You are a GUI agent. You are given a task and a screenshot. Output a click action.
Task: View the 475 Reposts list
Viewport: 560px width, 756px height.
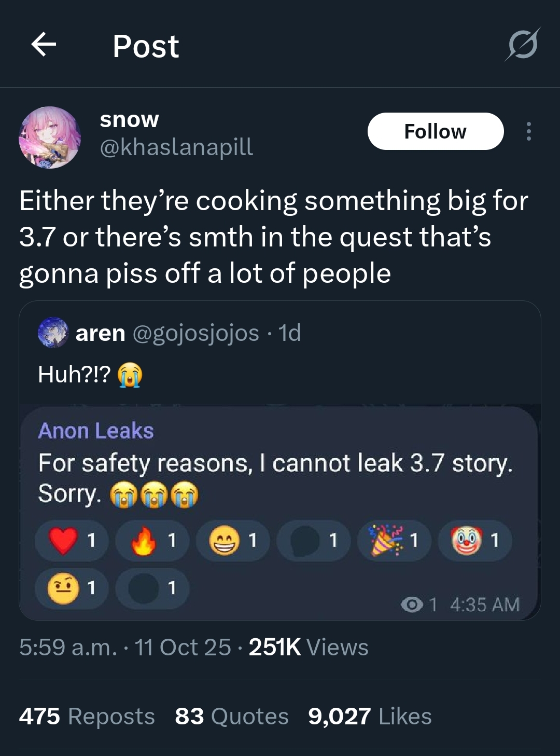click(87, 717)
